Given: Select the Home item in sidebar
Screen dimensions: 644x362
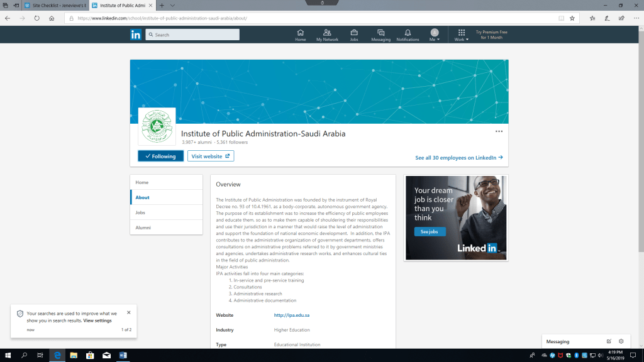Looking at the screenshot, I should pyautogui.click(x=142, y=182).
